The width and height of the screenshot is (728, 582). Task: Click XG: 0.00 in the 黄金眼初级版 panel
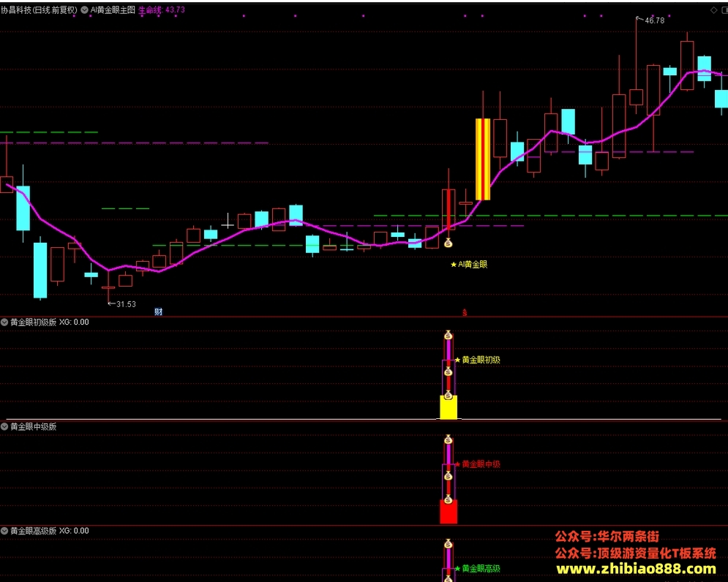coord(75,322)
